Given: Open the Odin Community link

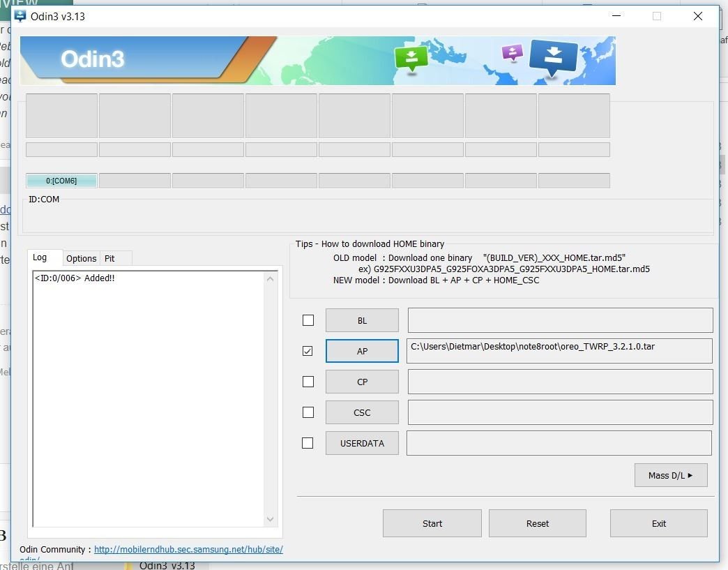Looking at the screenshot, I should tap(188, 549).
